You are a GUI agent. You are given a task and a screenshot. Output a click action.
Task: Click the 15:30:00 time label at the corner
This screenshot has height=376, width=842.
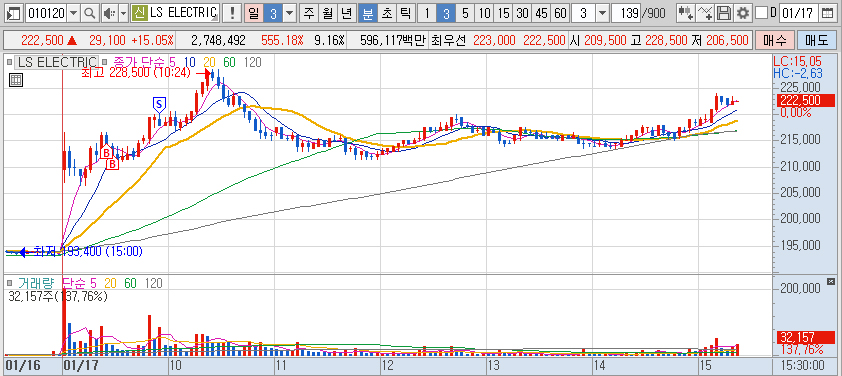tap(803, 366)
